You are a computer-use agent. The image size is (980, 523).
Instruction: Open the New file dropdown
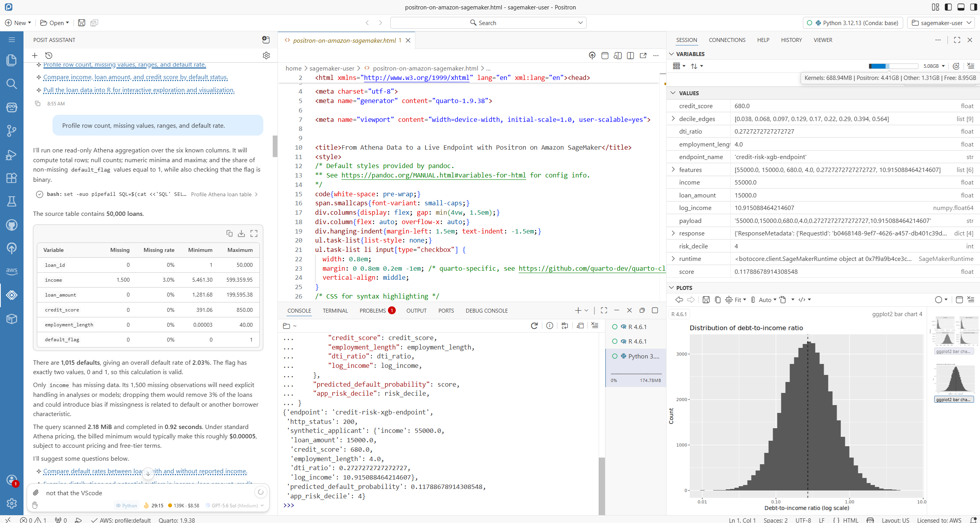coord(18,23)
